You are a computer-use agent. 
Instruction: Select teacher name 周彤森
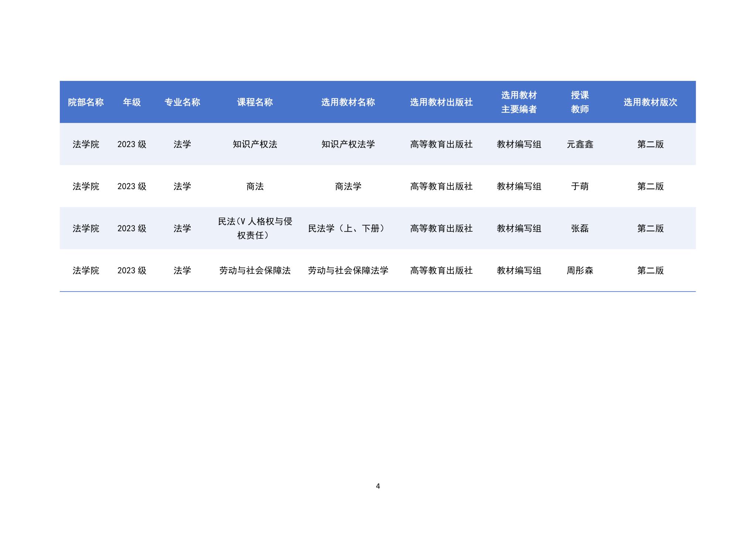(580, 271)
